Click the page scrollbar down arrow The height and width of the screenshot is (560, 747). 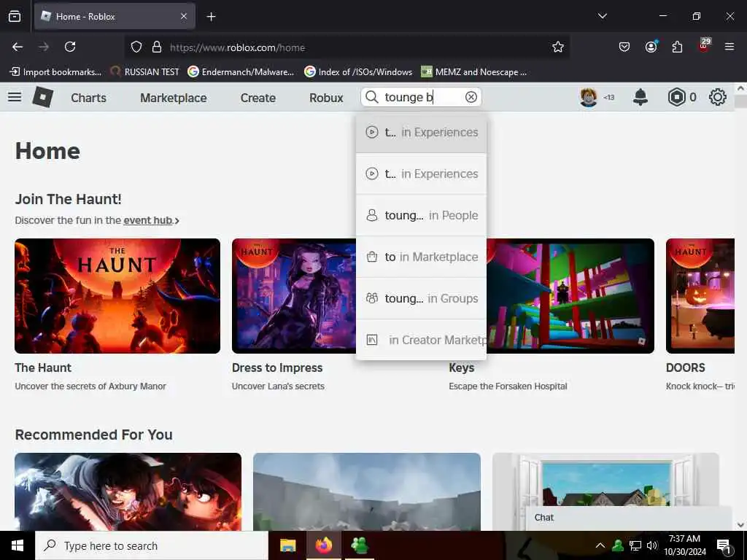(x=740, y=525)
